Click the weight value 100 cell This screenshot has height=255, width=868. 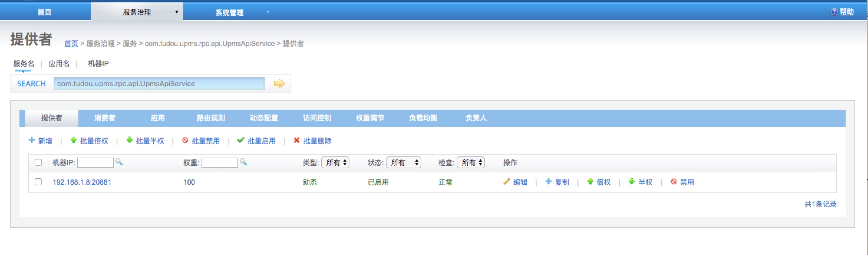[x=189, y=182]
